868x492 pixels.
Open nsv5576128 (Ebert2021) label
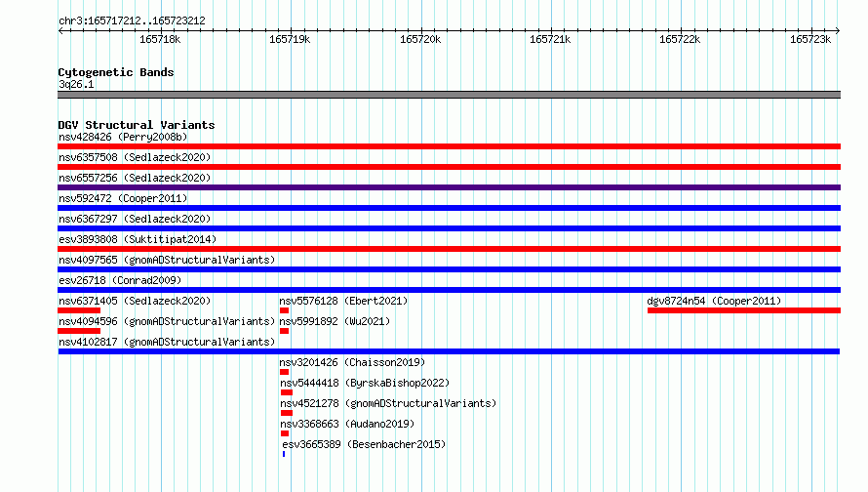click(x=343, y=301)
